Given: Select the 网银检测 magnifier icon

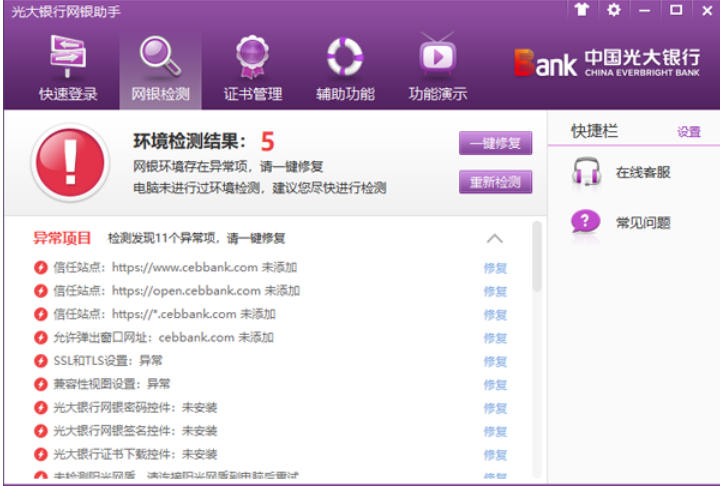Looking at the screenshot, I should click(160, 56).
